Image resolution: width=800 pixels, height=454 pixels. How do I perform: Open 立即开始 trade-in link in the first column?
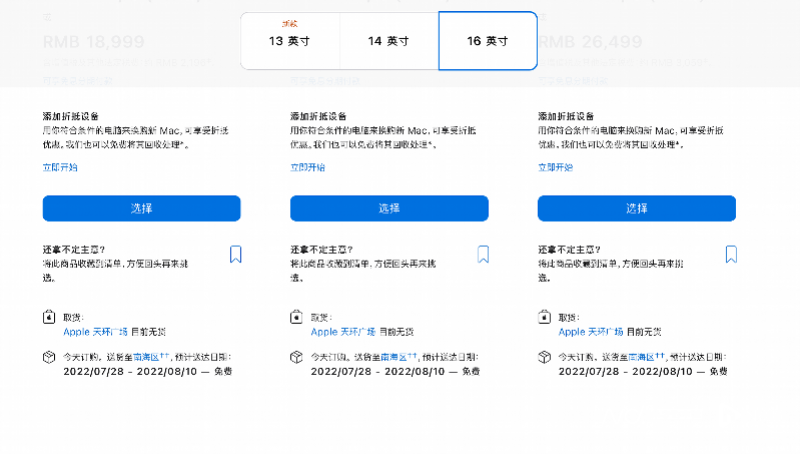[x=60, y=167]
